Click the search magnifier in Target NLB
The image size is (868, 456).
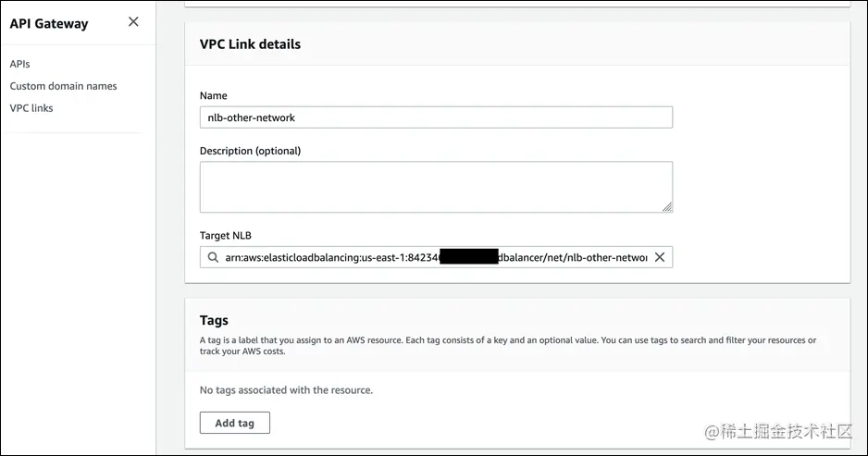(x=214, y=257)
